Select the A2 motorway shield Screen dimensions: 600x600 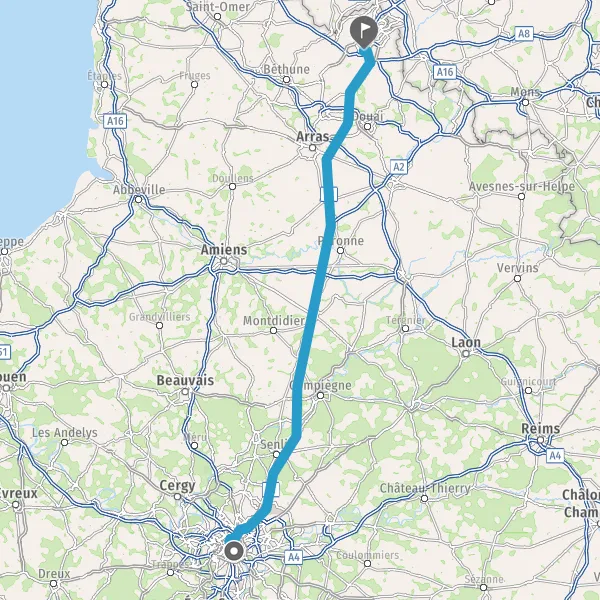(x=399, y=167)
